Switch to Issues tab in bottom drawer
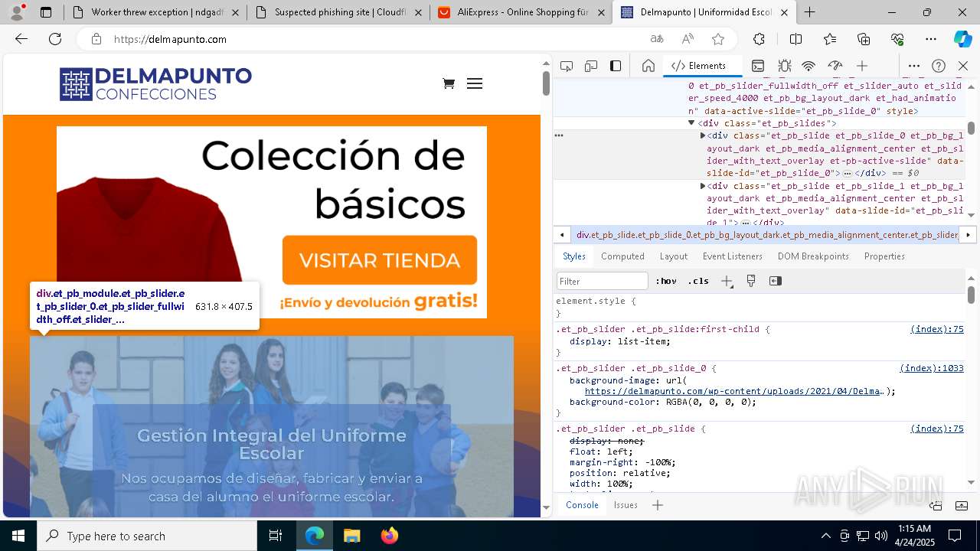Viewport: 980px width, 551px height. tap(626, 505)
